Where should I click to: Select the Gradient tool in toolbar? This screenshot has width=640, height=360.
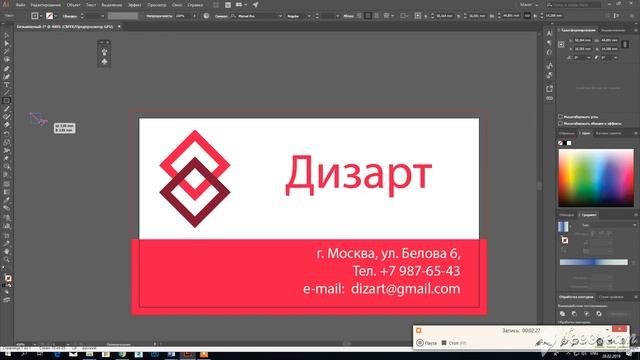[x=7, y=192]
